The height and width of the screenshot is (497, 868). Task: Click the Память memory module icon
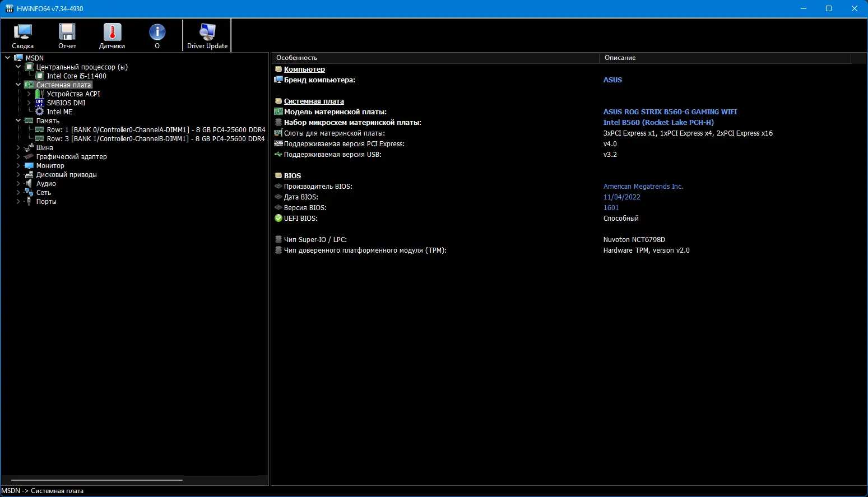coord(29,120)
